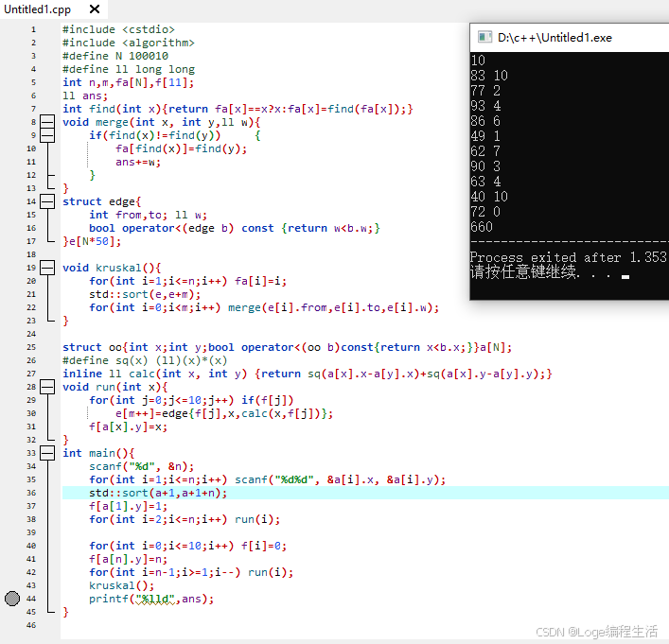Click the 'ans+=w;' statement
The width and height of the screenshot is (669, 644).
click(x=138, y=162)
